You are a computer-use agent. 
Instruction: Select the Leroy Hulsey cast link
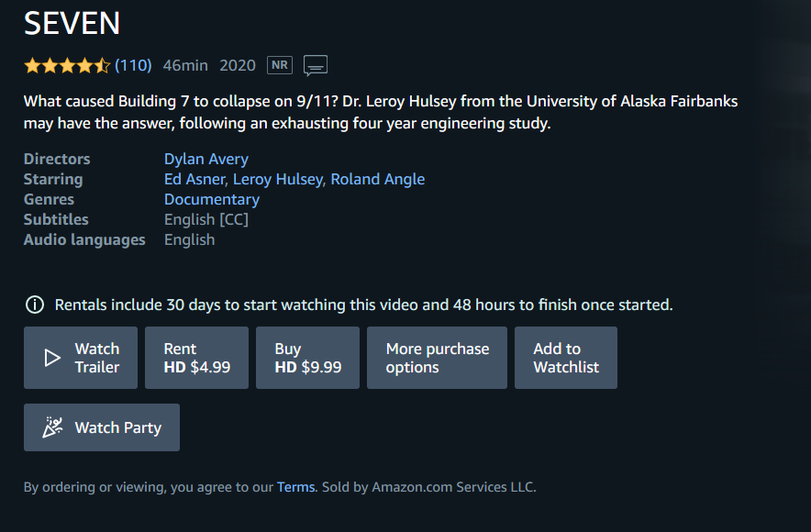click(278, 180)
